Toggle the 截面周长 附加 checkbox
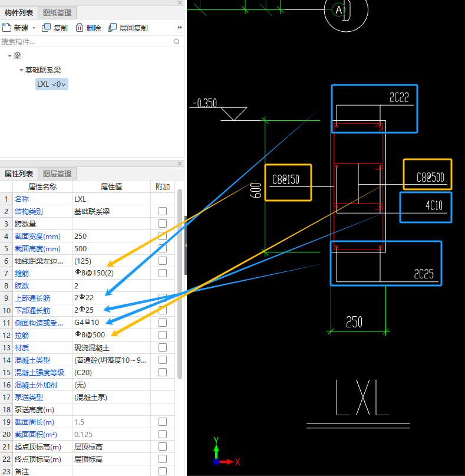Screen dimensions: 465x476 pyautogui.click(x=163, y=422)
